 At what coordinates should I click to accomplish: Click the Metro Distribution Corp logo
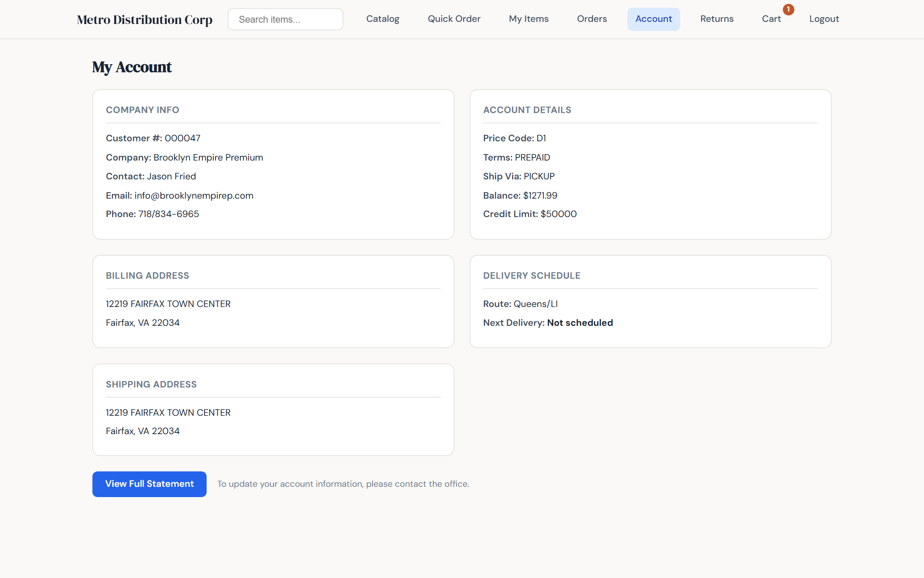(145, 19)
